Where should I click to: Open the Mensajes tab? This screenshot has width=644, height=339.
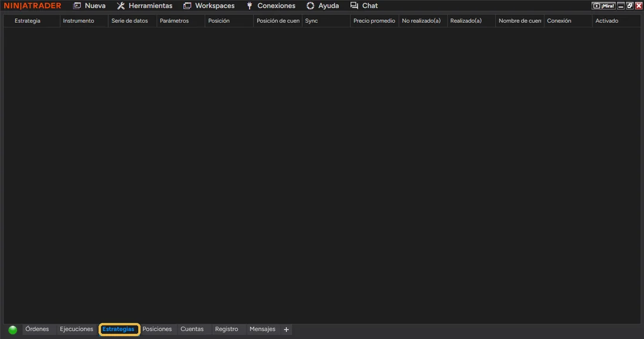(262, 329)
